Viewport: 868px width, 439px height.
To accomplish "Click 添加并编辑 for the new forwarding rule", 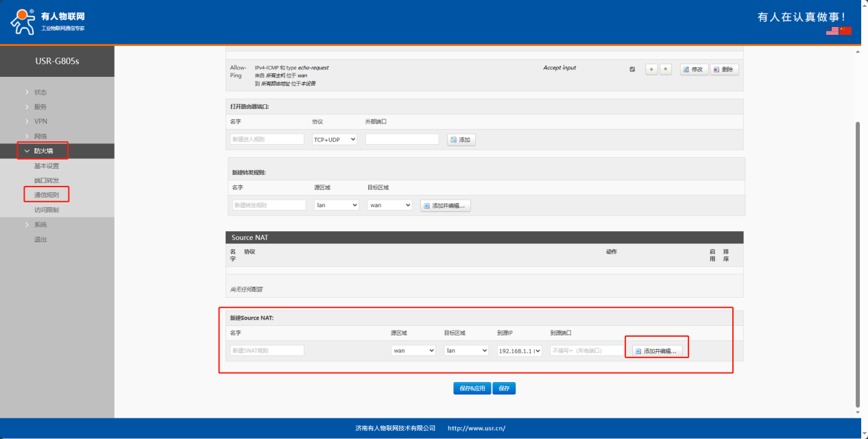I will click(446, 205).
